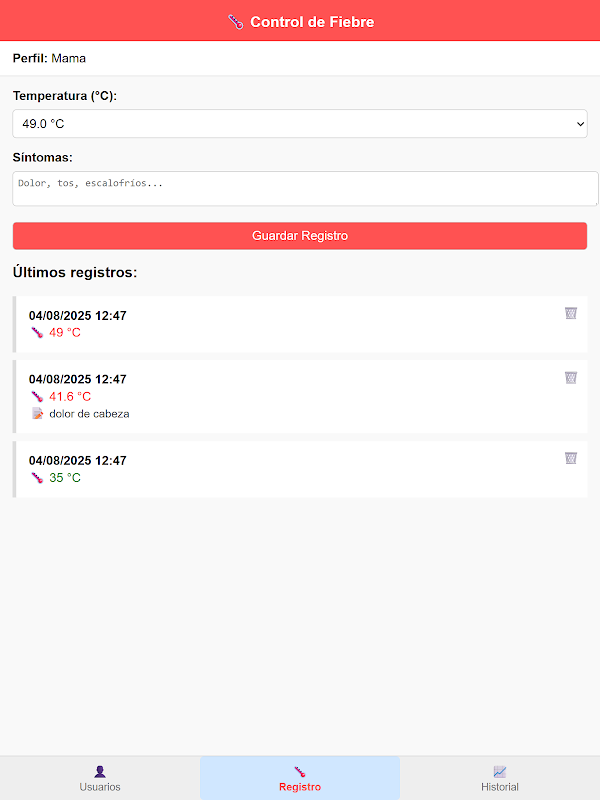Screen dimensions: 600x800
Task: Select the first record dated 04/08/2025 12:47
Action: [78, 316]
